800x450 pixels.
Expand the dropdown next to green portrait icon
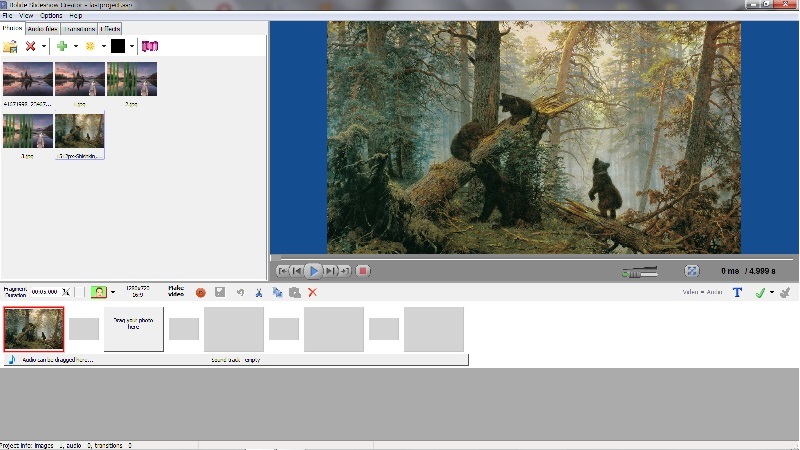(113, 292)
